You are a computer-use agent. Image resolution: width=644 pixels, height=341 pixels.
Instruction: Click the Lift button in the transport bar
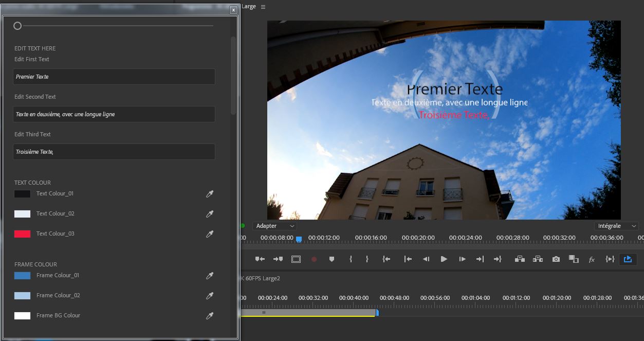pos(520,259)
